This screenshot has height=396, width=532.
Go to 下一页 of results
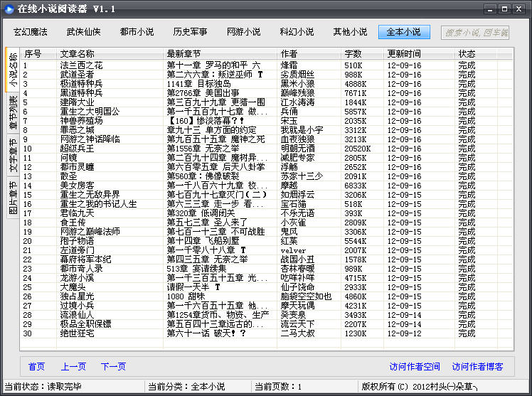[x=113, y=367]
